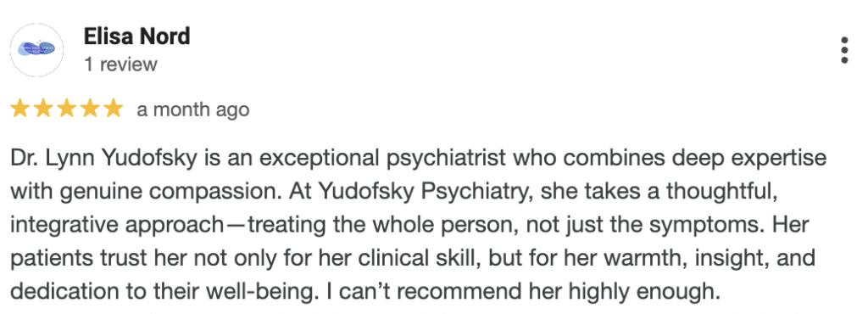The width and height of the screenshot is (868, 314).
Task: Open the three-dot more options menu
Action: [x=843, y=50]
